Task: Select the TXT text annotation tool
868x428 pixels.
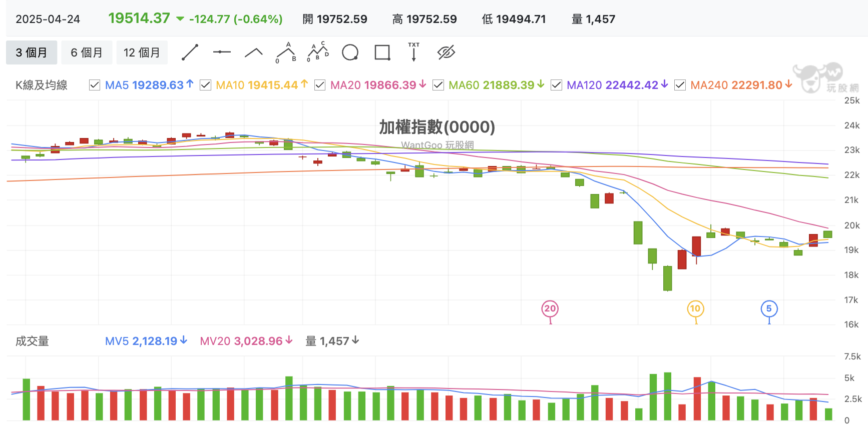Action: pyautogui.click(x=414, y=52)
